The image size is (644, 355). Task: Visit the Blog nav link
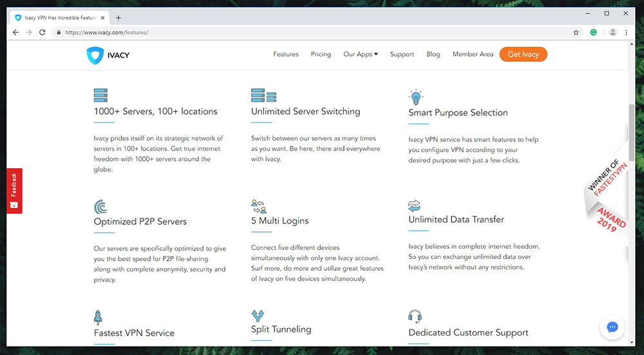click(433, 54)
